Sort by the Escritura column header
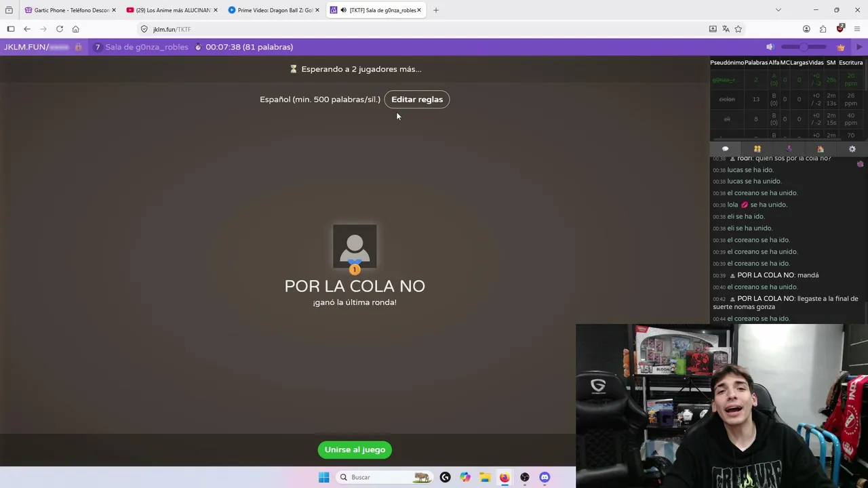This screenshot has height=488, width=868. [851, 62]
